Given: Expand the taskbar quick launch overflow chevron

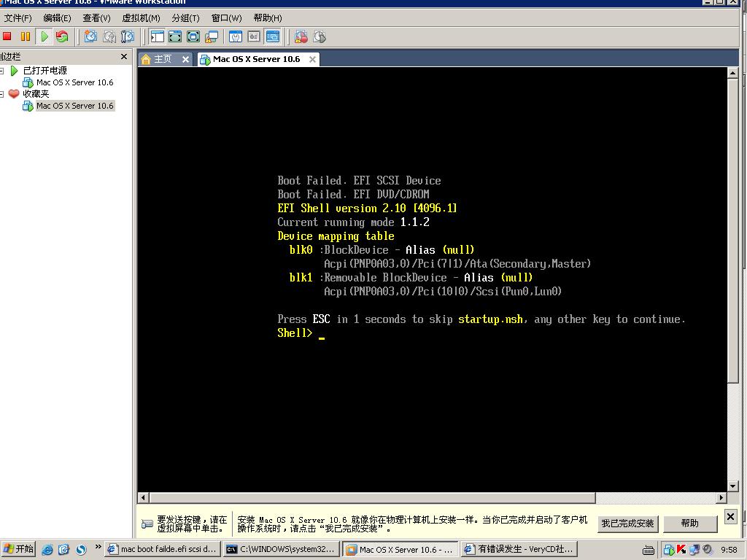Looking at the screenshot, I should point(98,546).
